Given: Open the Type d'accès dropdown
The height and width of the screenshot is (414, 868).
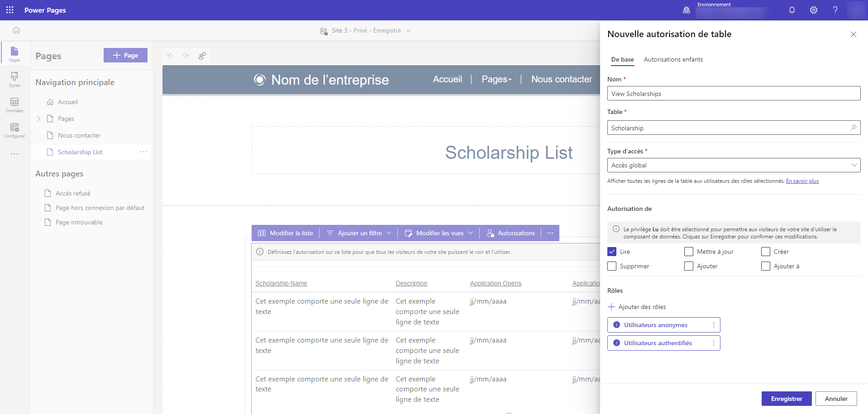Looking at the screenshot, I should coord(734,165).
